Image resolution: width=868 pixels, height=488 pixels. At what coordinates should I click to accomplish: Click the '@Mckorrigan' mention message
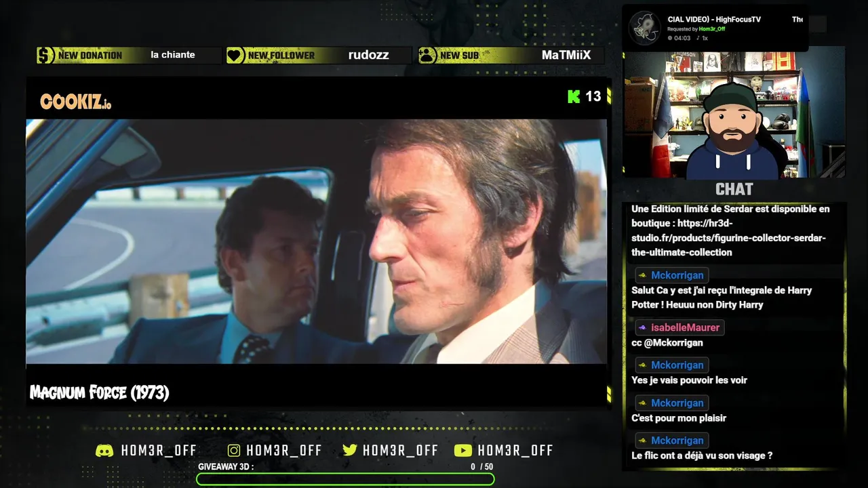(x=667, y=343)
